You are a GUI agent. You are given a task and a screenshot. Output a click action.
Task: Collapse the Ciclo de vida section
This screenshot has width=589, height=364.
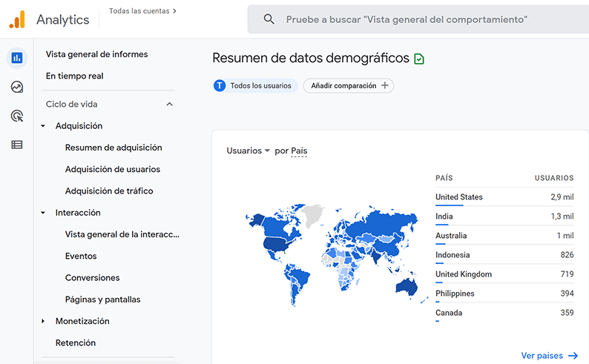(x=169, y=105)
